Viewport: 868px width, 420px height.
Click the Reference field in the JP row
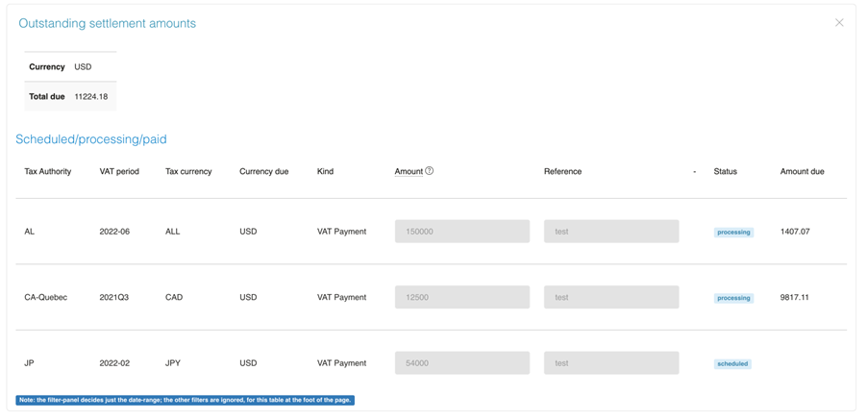[x=611, y=363]
